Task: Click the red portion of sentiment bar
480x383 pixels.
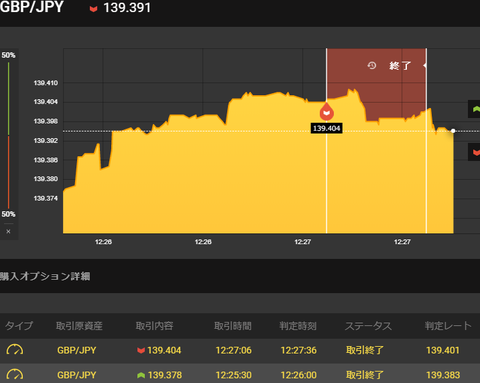Action: (8, 172)
